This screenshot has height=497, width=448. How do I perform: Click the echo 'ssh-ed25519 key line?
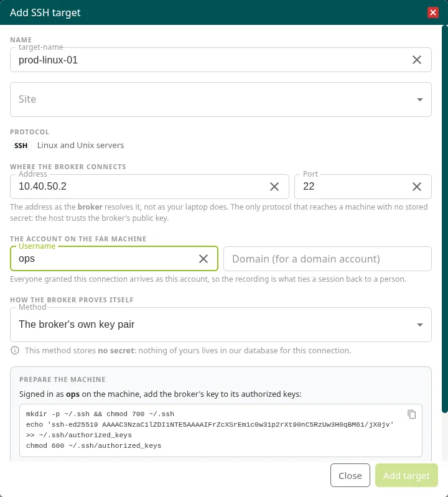click(x=210, y=424)
